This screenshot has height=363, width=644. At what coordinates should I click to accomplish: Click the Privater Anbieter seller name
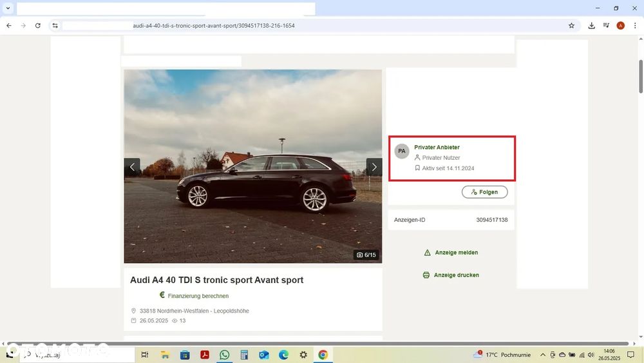coord(437,147)
